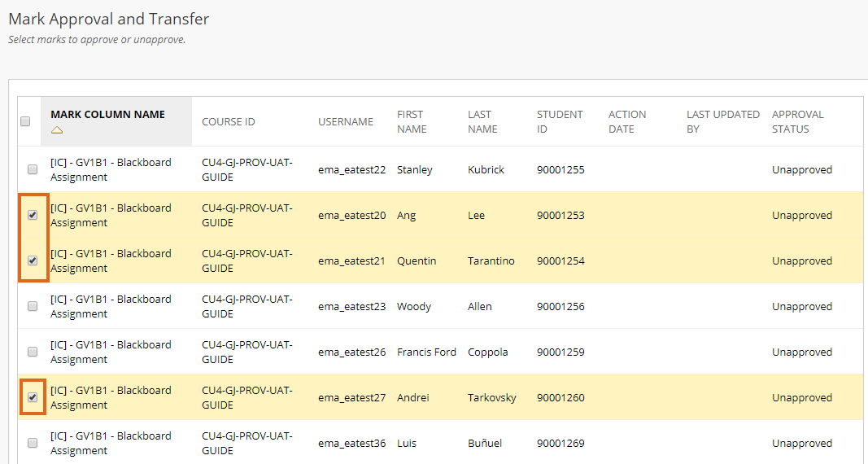This screenshot has width=868, height=464.
Task: Click the First Name column header
Action: pos(412,122)
